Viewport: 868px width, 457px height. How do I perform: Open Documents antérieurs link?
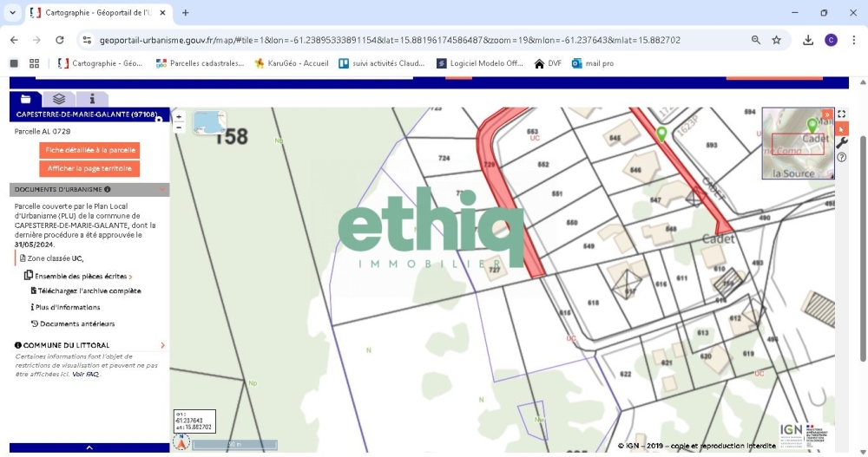click(76, 324)
